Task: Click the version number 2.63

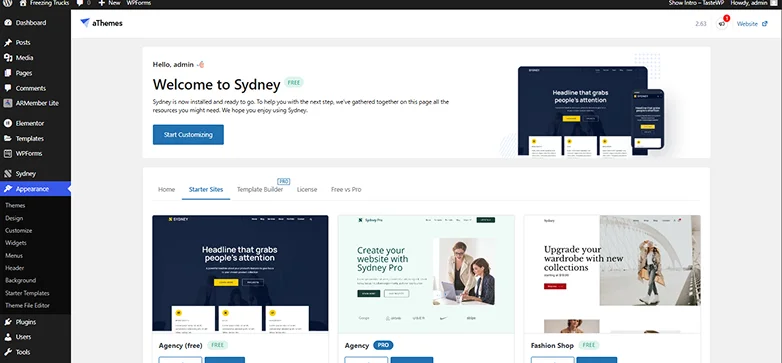Action: tap(701, 23)
